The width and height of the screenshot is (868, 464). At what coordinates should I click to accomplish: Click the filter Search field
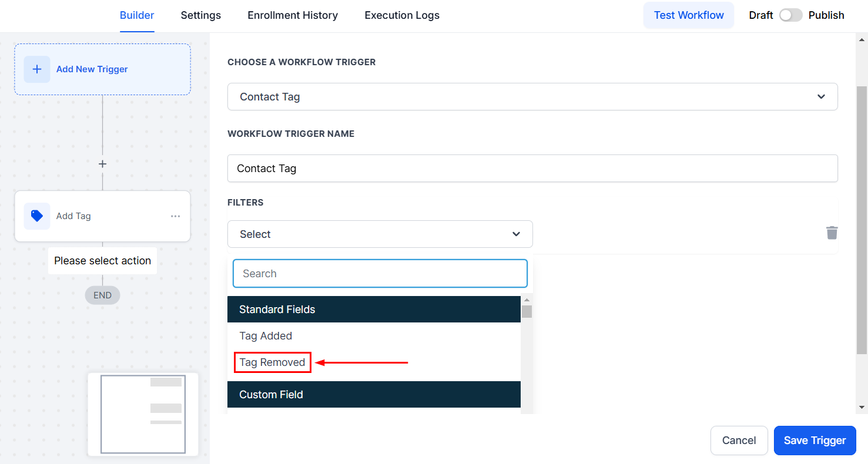tap(380, 274)
